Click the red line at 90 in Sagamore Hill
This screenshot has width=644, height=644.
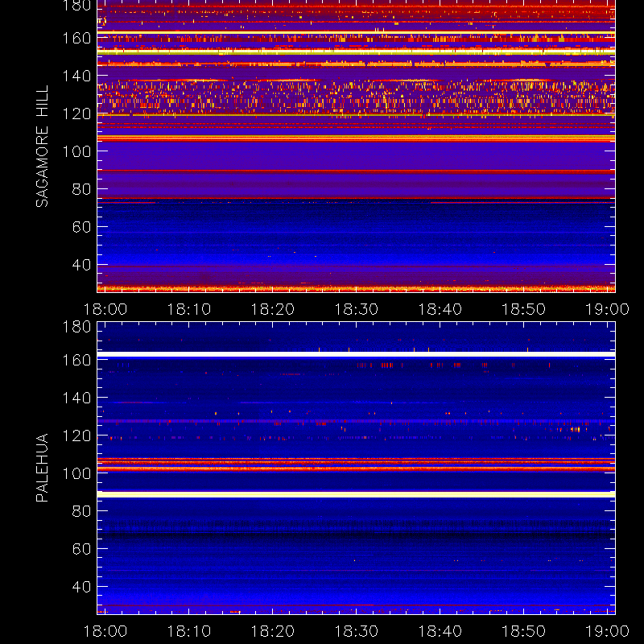click(356, 171)
